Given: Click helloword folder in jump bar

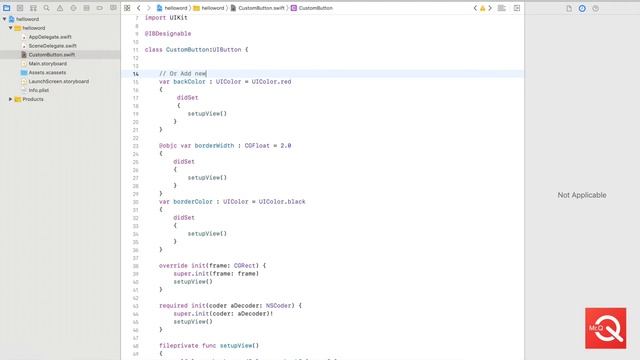Looking at the screenshot, I should 209,8.
